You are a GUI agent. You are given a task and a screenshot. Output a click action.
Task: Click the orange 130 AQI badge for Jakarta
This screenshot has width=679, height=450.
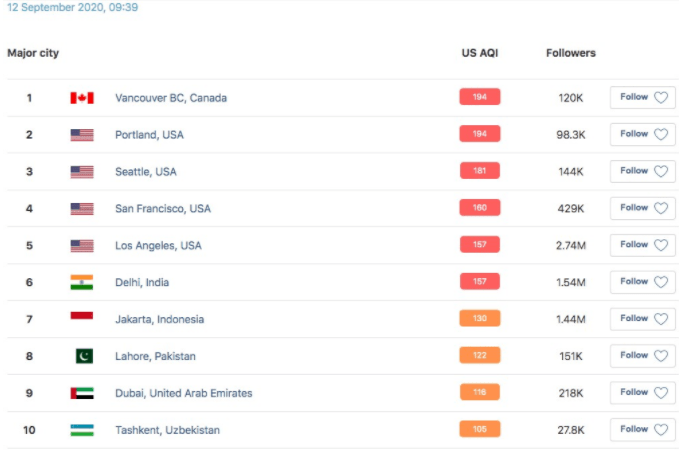480,318
